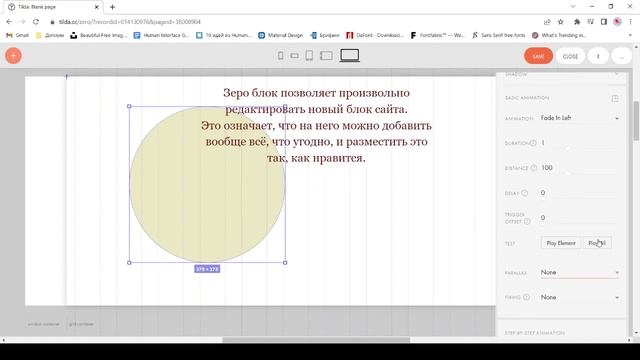Image resolution: width=640 pixels, height=360 pixels.
Task: Select the desktop laptop screen preview
Action: tap(350, 55)
